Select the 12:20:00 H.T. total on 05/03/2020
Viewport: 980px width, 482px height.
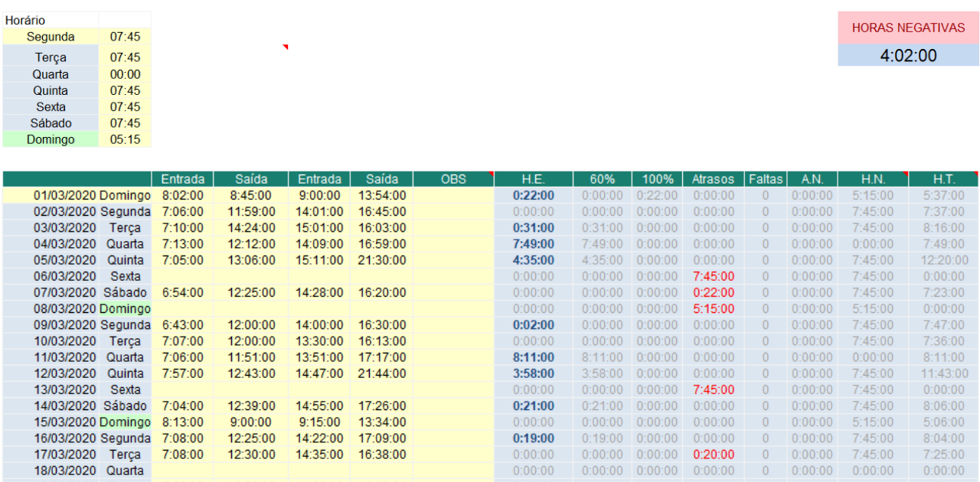pyautogui.click(x=943, y=260)
